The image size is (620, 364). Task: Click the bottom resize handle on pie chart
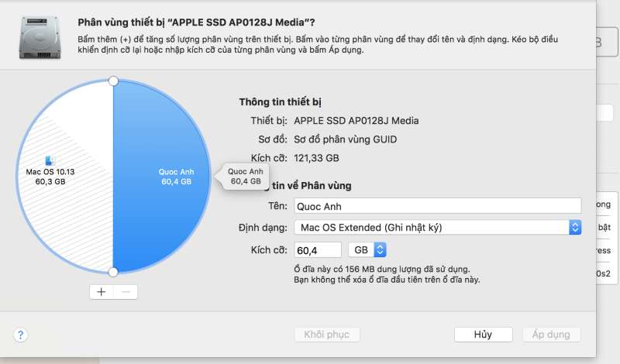point(113,271)
